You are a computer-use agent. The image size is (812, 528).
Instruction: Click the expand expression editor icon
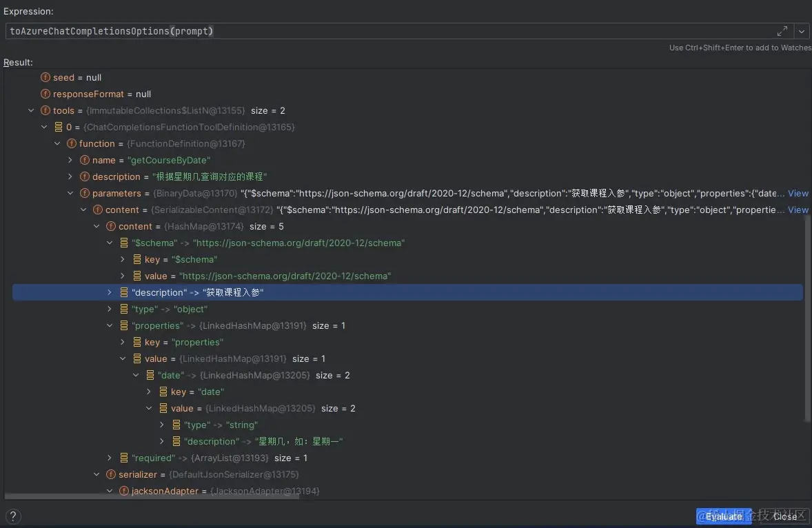[782, 31]
